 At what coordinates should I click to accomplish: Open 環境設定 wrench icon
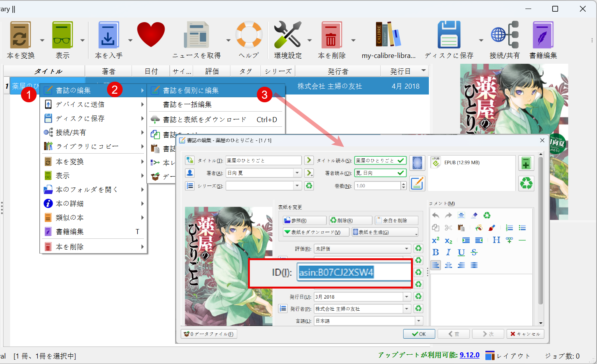point(288,35)
